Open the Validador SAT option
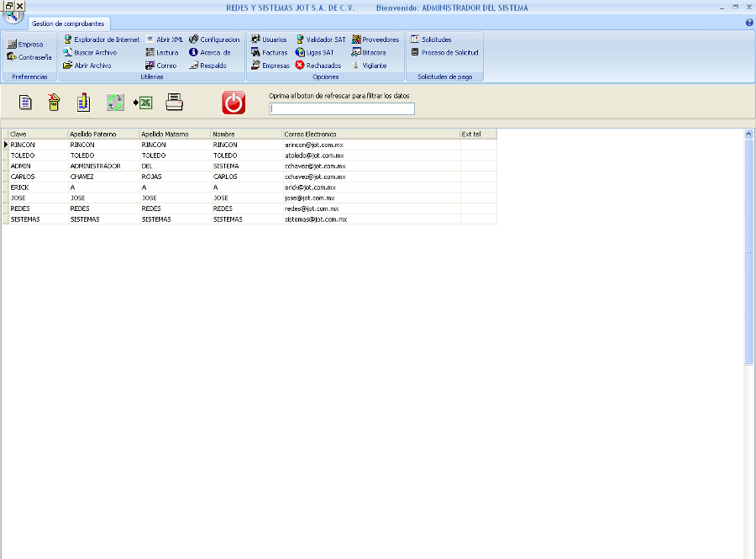The width and height of the screenshot is (756, 559). point(320,40)
